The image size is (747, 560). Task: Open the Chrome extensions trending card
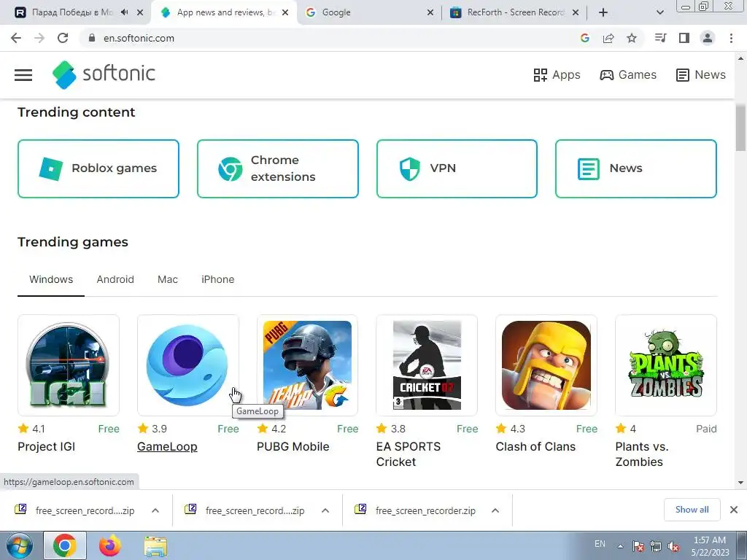(278, 168)
